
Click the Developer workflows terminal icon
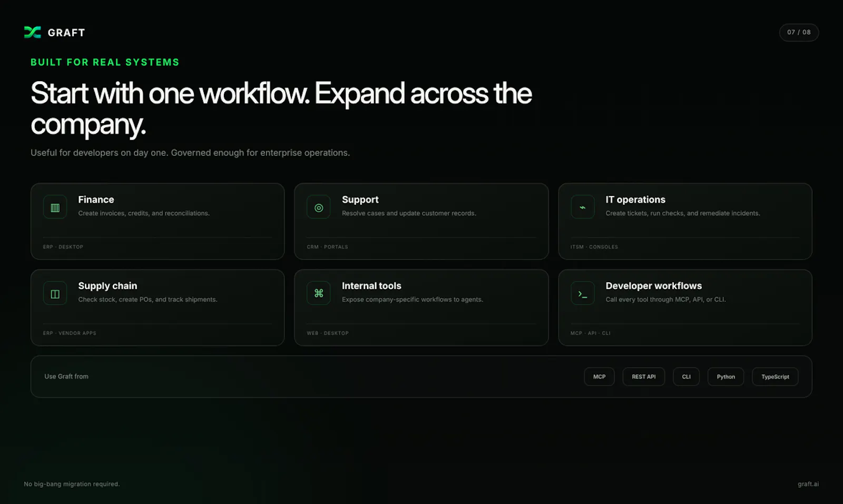(x=582, y=294)
